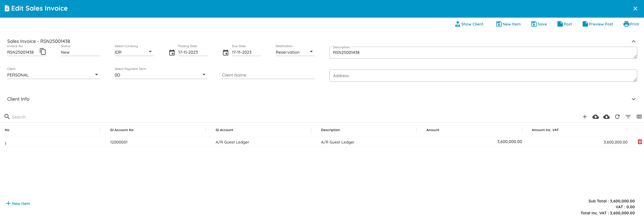Viewport: 644px width, 218px height.
Task: Click the cloud upload icon
Action: click(x=595, y=117)
